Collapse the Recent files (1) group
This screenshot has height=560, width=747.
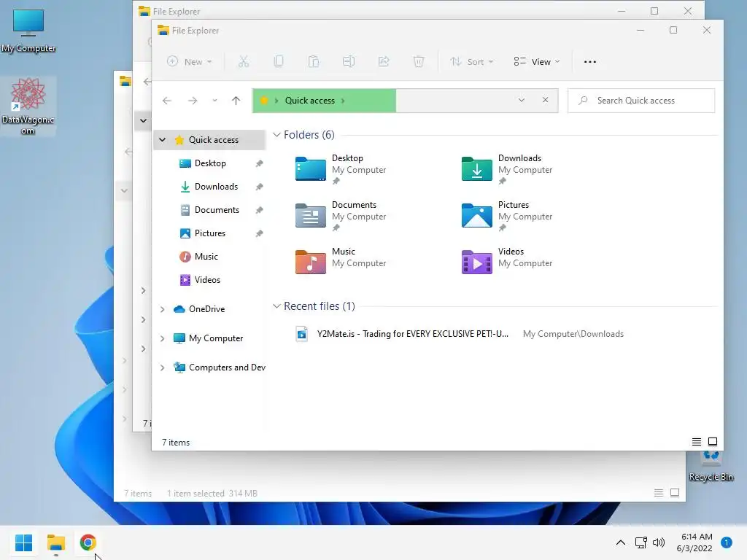click(x=276, y=306)
